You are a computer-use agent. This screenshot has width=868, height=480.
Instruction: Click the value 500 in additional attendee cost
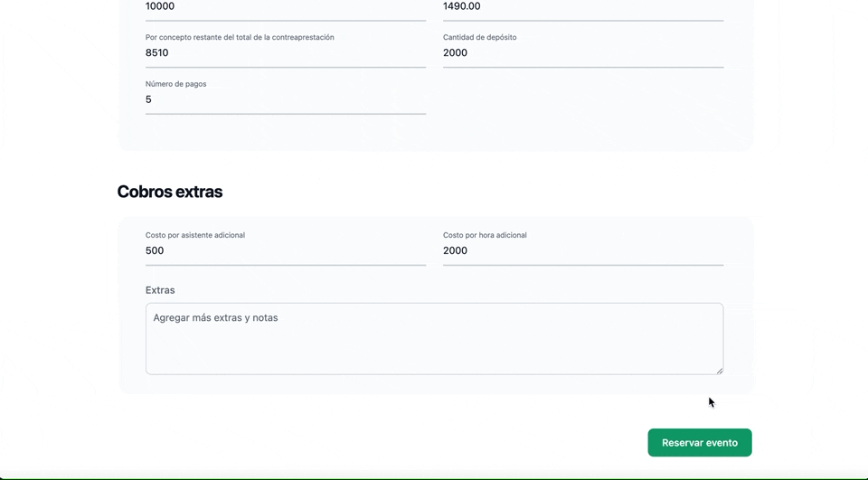point(155,251)
